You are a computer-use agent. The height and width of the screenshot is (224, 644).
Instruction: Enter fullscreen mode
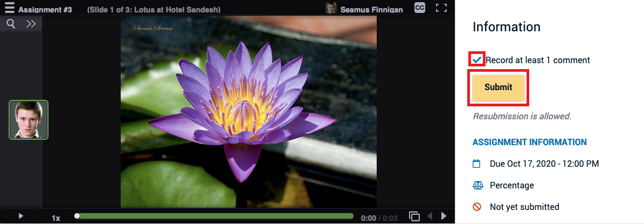click(x=441, y=8)
